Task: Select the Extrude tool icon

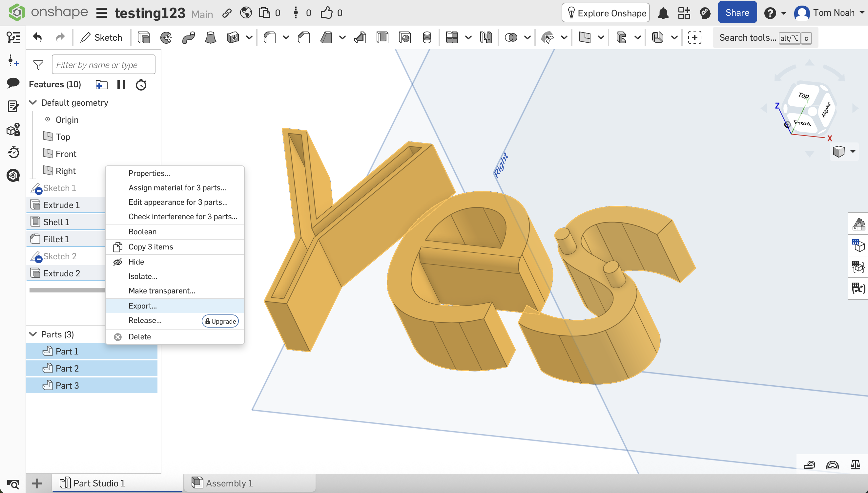Action: click(143, 37)
